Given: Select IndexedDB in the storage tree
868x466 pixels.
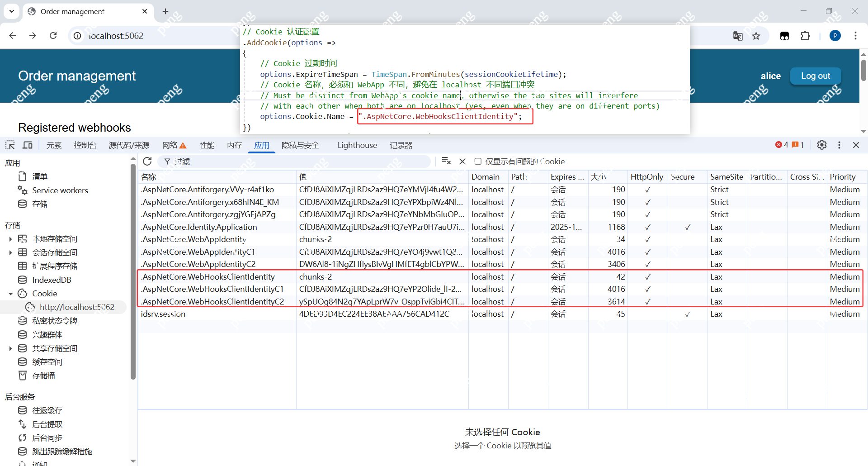Looking at the screenshot, I should (52, 280).
